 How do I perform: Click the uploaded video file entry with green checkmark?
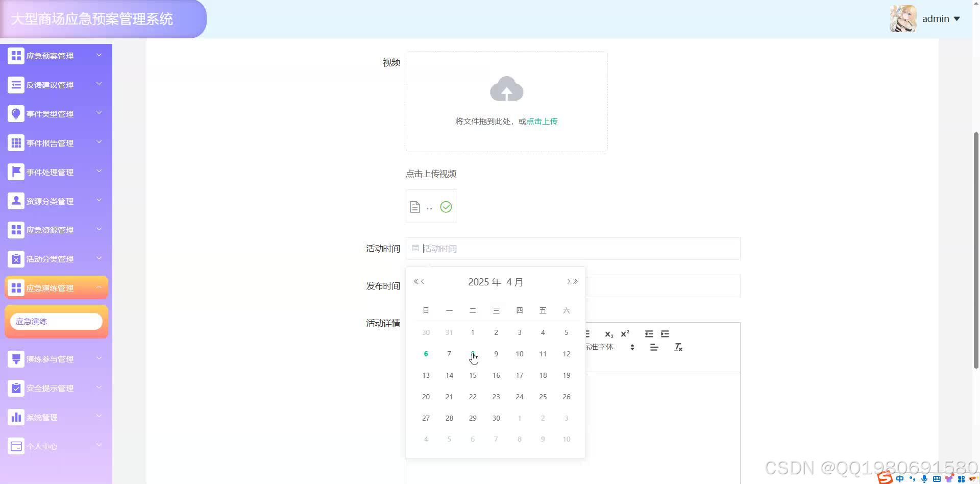coord(430,206)
